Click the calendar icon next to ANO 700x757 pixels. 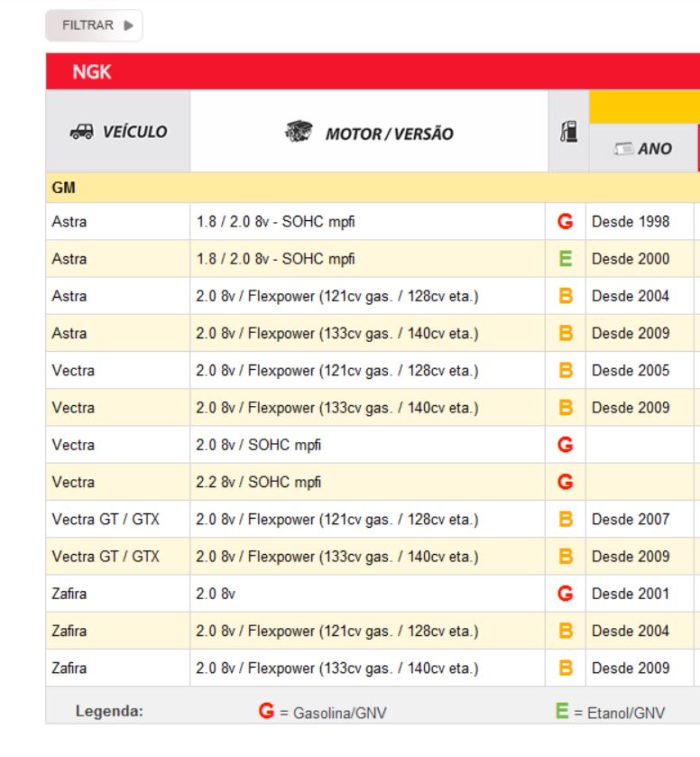623,149
